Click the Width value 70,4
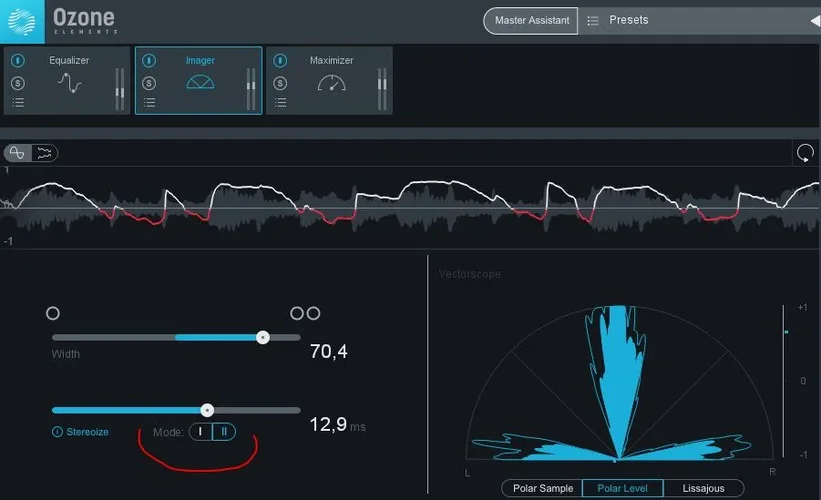Screen dimensions: 821x500 tap(328, 351)
